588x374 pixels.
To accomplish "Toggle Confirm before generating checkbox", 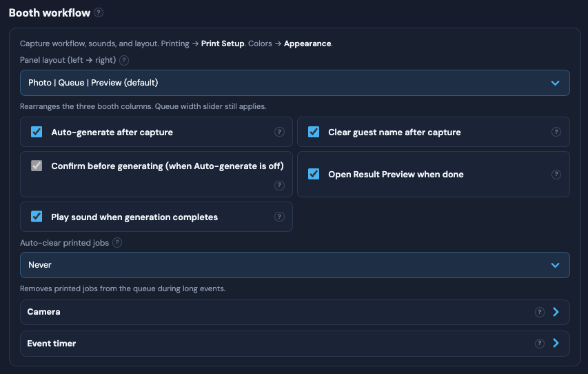I will (37, 166).
